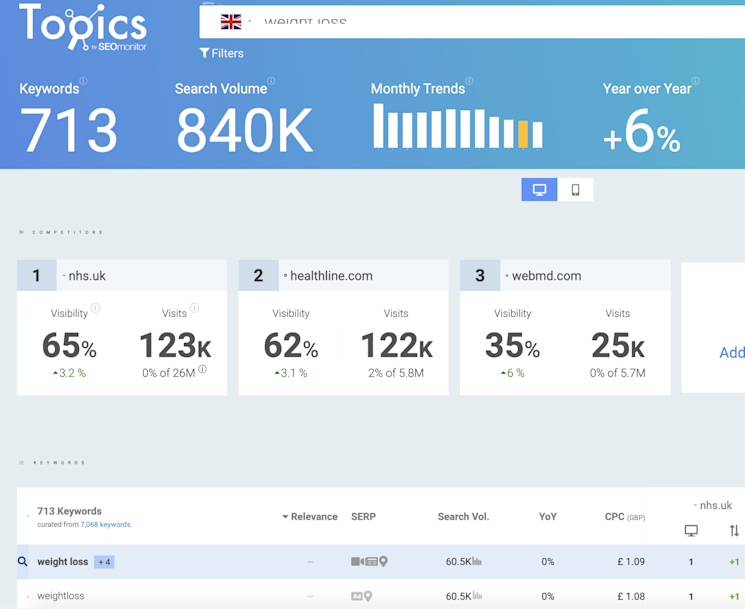Click video SERP feature icon for weight loss

tap(357, 561)
